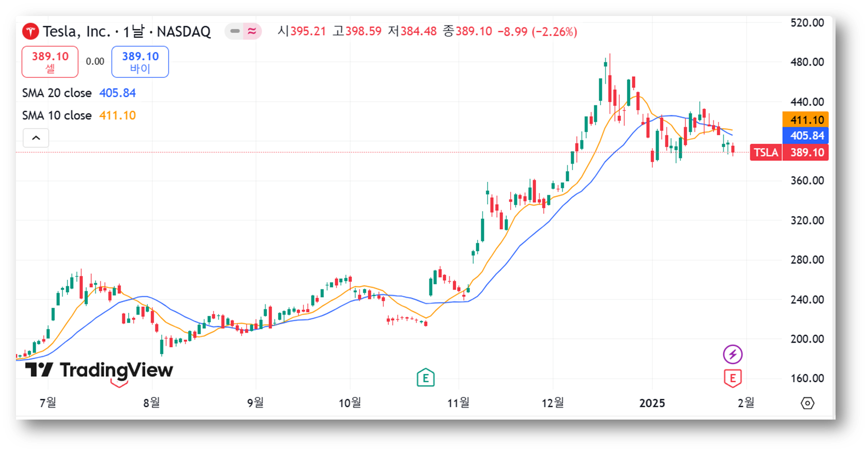Viewport: 868px width, 452px height.
Task: Click the 9월 label on the time axis
Action: point(255,403)
